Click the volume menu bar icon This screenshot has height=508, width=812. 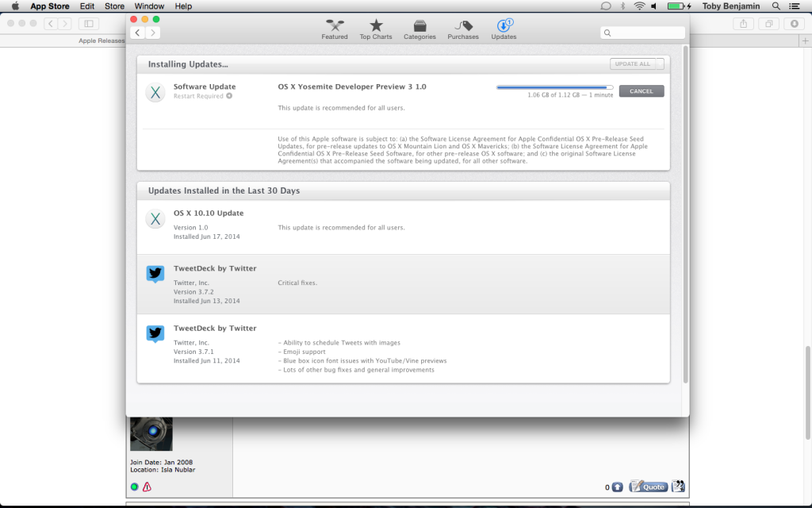click(654, 6)
